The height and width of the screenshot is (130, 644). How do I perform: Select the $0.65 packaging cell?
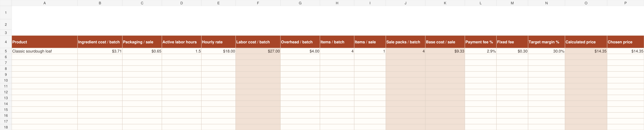point(142,51)
